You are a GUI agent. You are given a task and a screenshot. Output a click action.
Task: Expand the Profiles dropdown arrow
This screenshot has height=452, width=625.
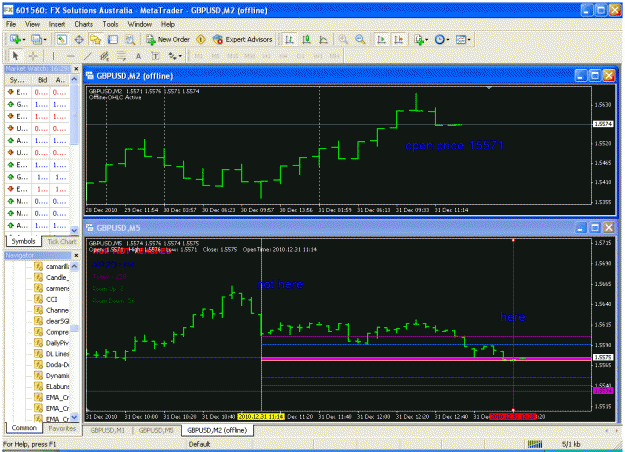point(45,39)
